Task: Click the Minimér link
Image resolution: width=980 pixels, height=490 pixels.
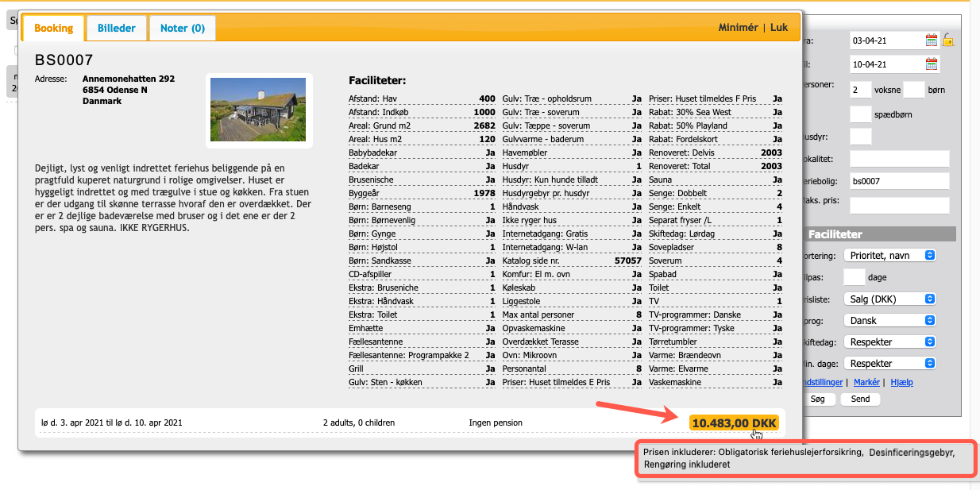Action: tap(738, 27)
